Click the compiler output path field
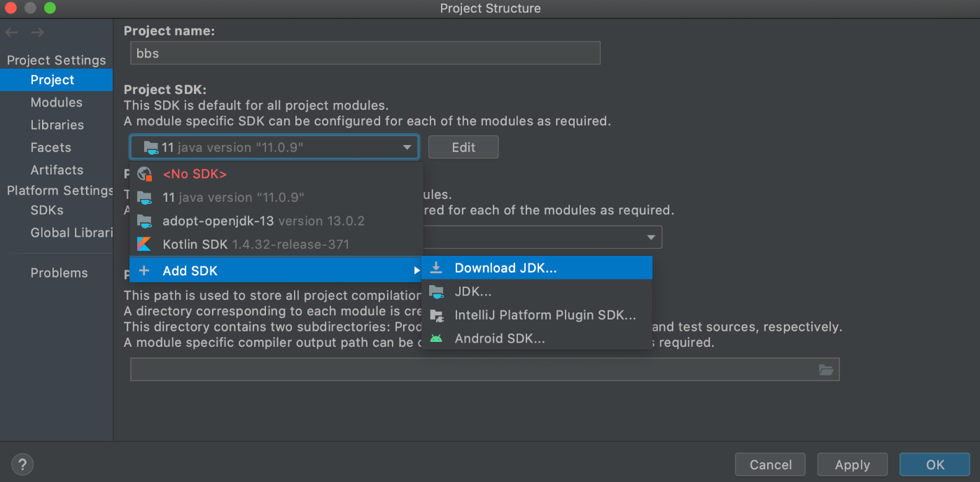The width and height of the screenshot is (980, 482). click(x=484, y=370)
